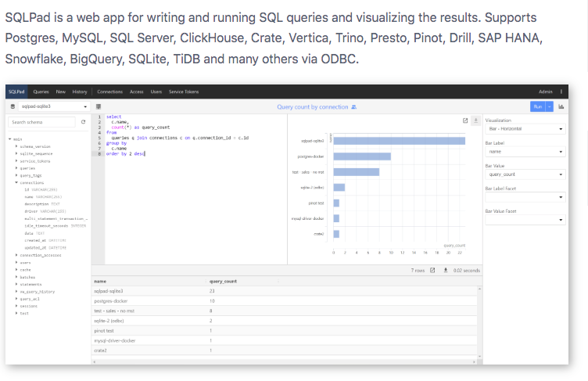This screenshot has width=588, height=381.
Task: Open the dropdown arrow beside Run
Action: 550,106
